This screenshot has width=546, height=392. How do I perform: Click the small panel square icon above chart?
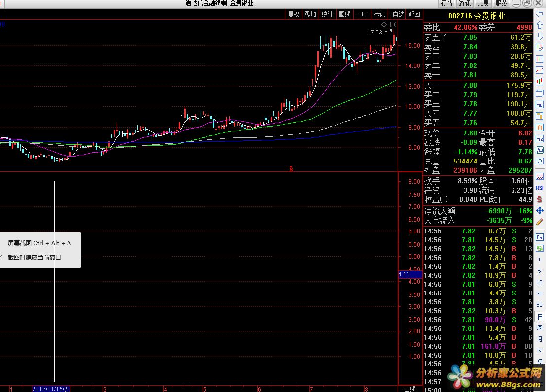(393, 24)
